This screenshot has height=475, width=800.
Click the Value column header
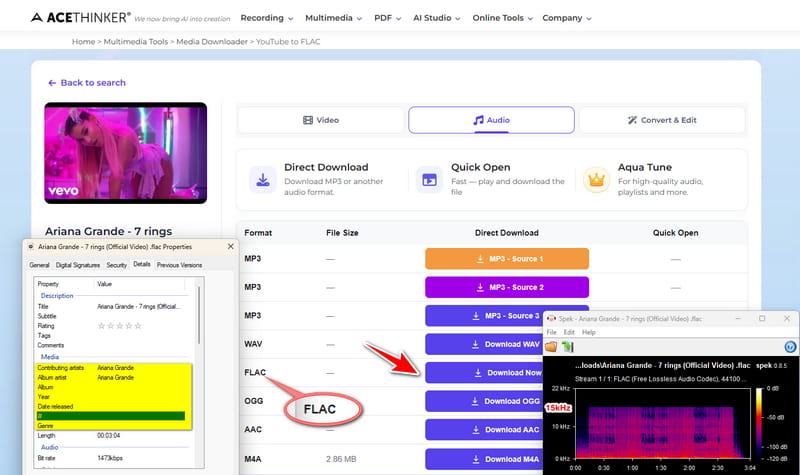104,284
